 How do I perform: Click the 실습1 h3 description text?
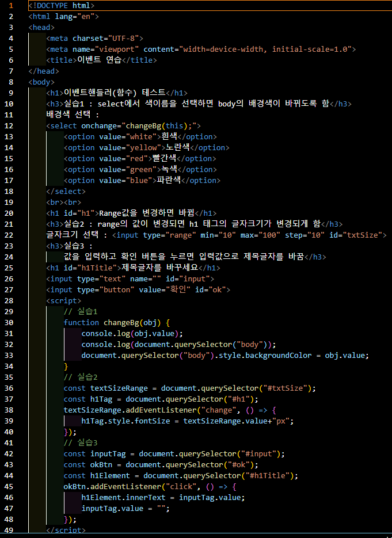pos(197,104)
